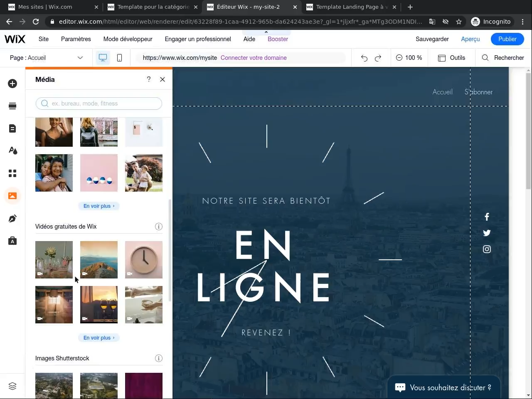
Task: Switch to desktop editor view
Action: pos(103,58)
